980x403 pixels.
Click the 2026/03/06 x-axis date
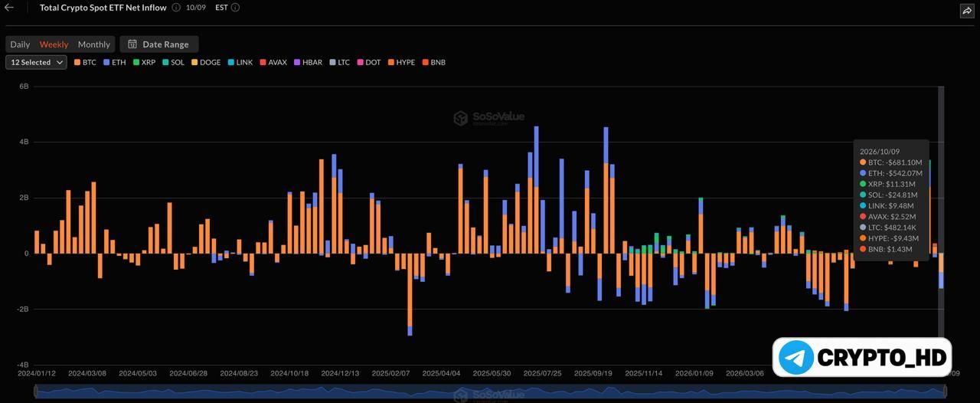pyautogui.click(x=744, y=373)
